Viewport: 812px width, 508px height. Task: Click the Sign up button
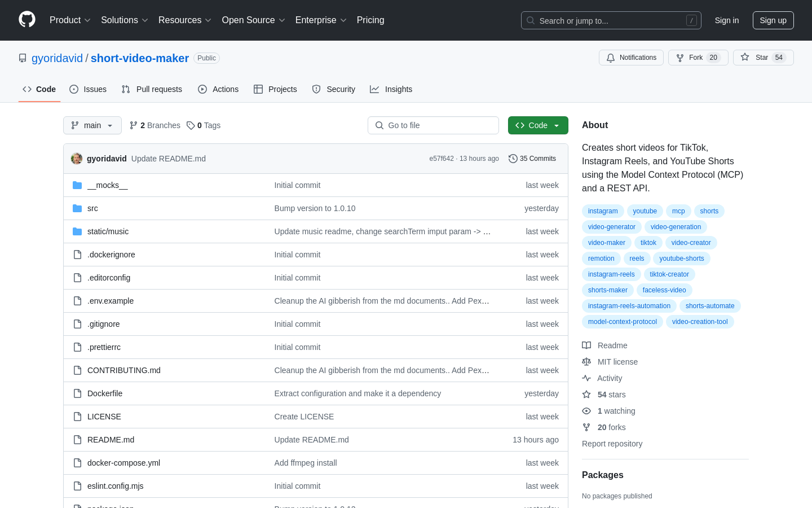point(773,20)
